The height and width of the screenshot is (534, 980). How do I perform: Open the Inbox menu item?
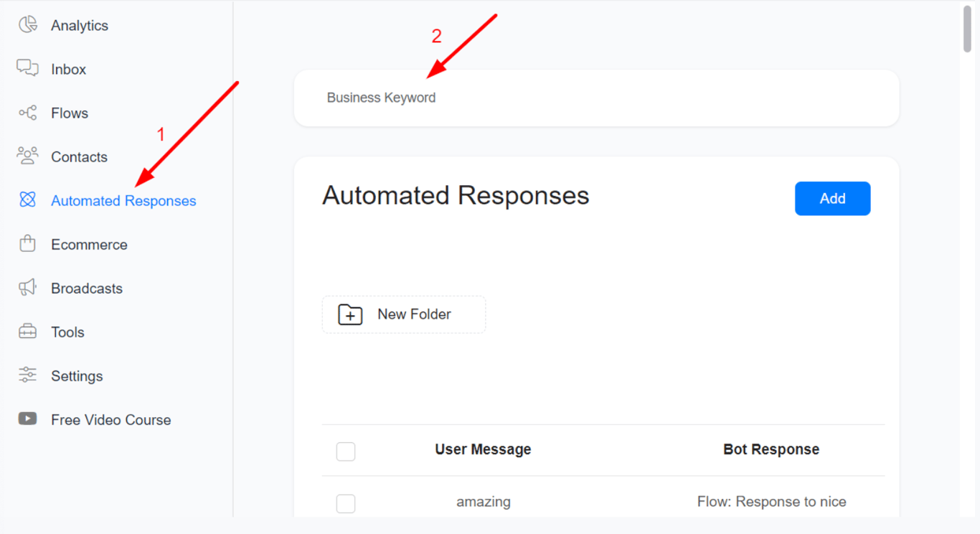[x=68, y=70]
